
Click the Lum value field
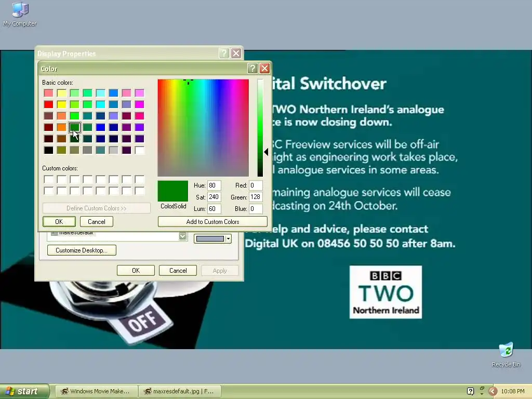coord(214,209)
